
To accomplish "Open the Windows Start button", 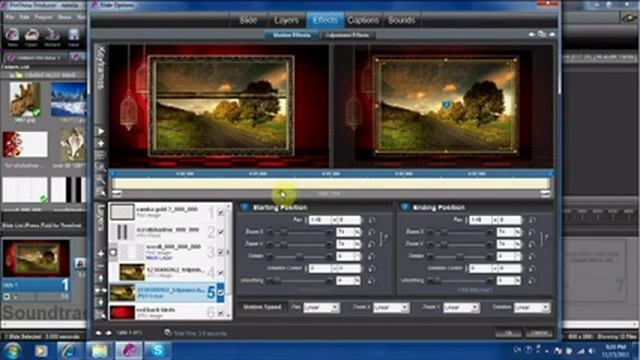I will 12,351.
